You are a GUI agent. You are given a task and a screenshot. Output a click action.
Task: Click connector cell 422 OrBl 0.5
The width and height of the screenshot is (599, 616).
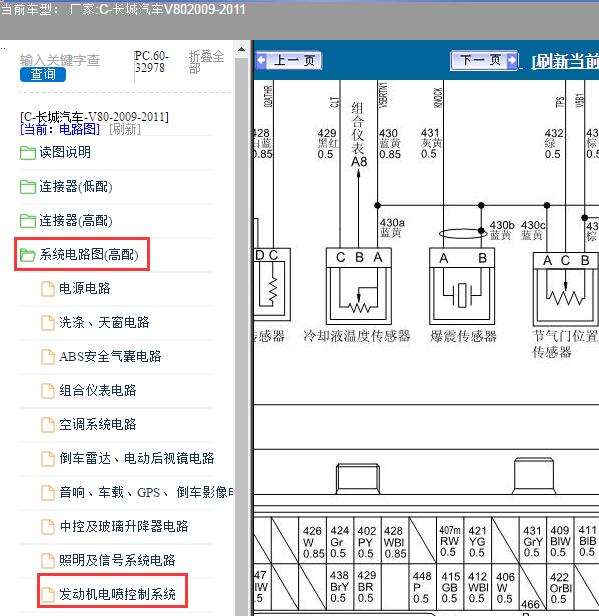pos(561,587)
